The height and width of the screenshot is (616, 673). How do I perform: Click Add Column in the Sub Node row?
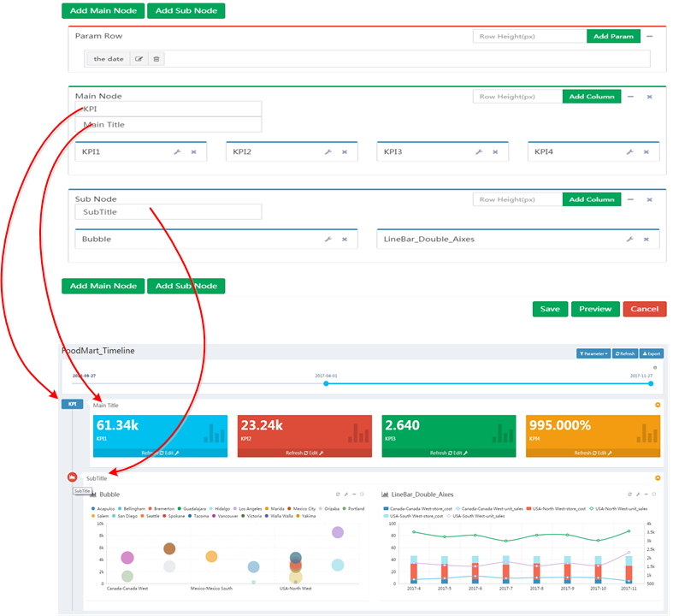point(592,199)
